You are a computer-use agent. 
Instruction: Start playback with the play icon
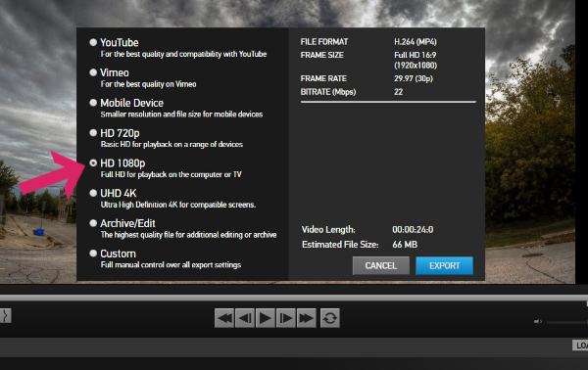[x=266, y=318]
